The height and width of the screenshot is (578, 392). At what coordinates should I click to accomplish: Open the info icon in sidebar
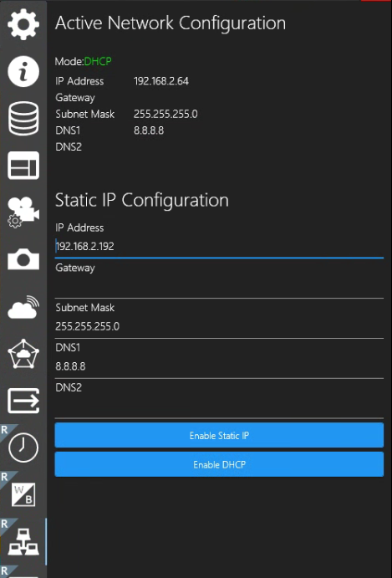click(23, 71)
